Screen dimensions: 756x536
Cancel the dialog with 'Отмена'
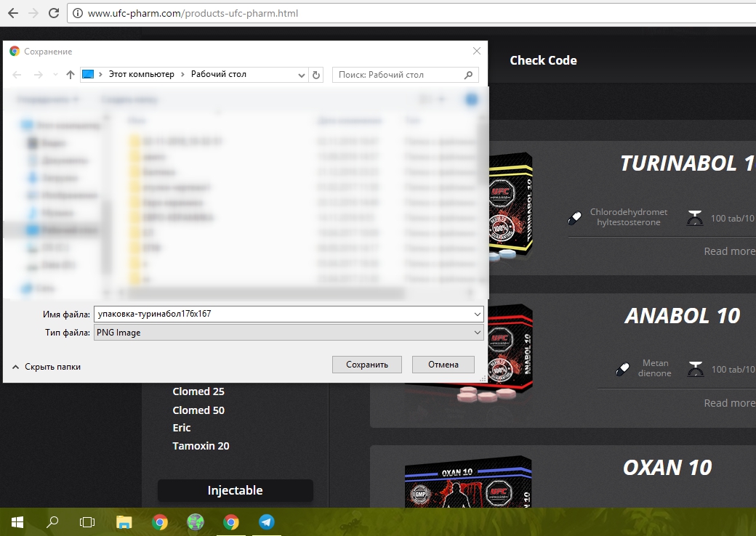tap(443, 365)
